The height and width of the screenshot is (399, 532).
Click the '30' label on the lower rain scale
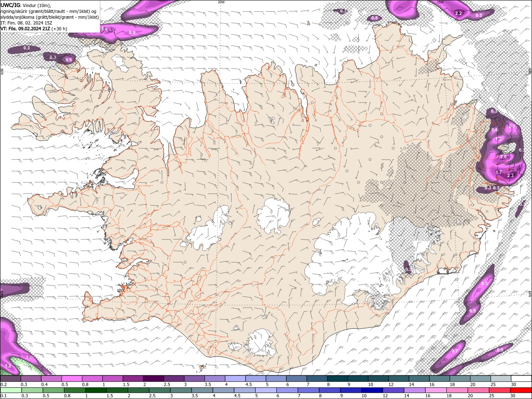[514, 396]
